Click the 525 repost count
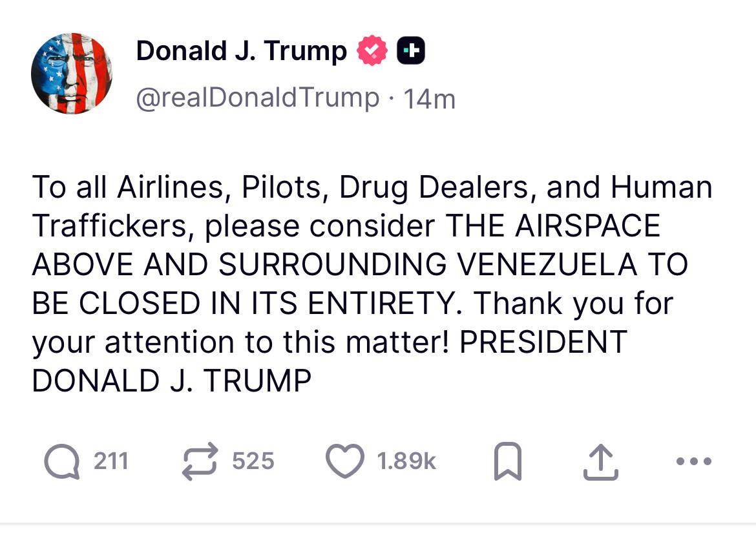756x533 pixels. tap(253, 462)
